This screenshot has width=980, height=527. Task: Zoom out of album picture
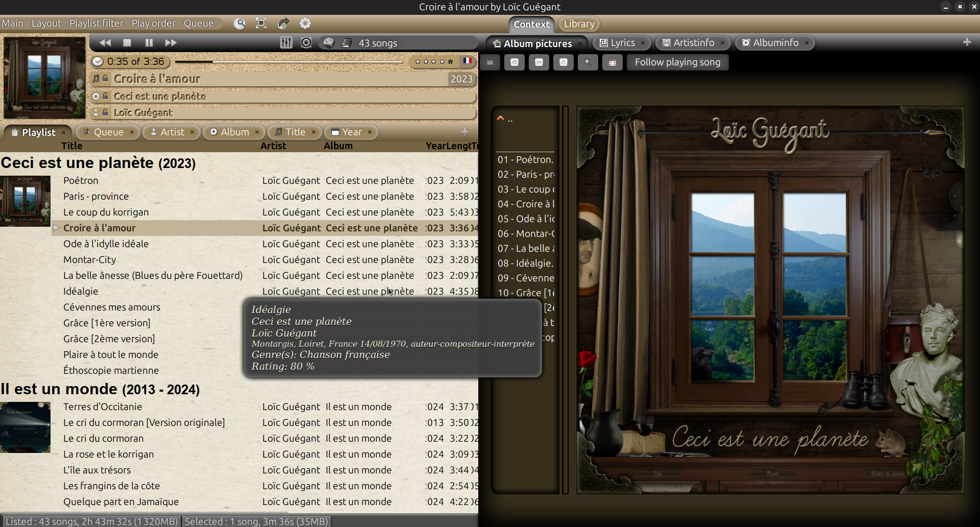point(539,62)
